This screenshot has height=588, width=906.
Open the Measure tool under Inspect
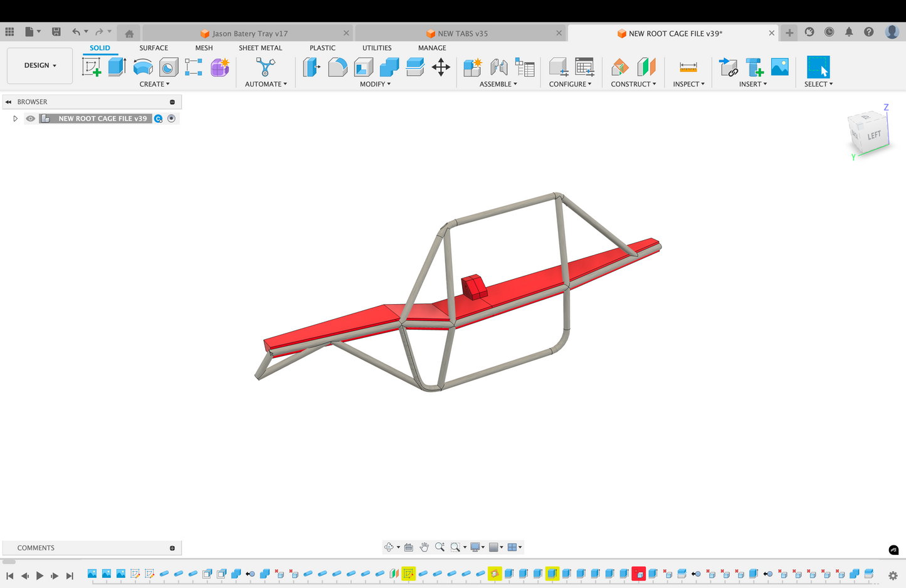688,67
